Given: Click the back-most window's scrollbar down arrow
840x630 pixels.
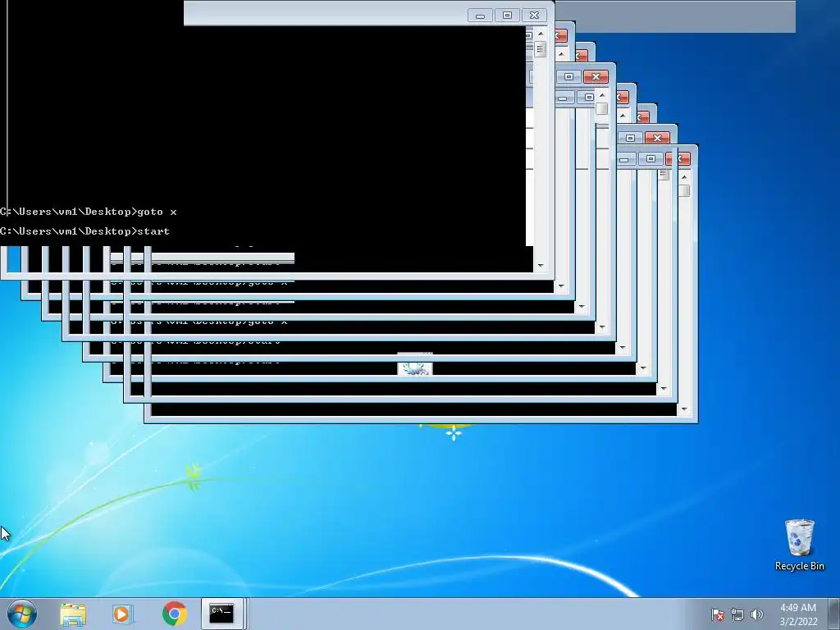Looking at the screenshot, I should pos(684,409).
